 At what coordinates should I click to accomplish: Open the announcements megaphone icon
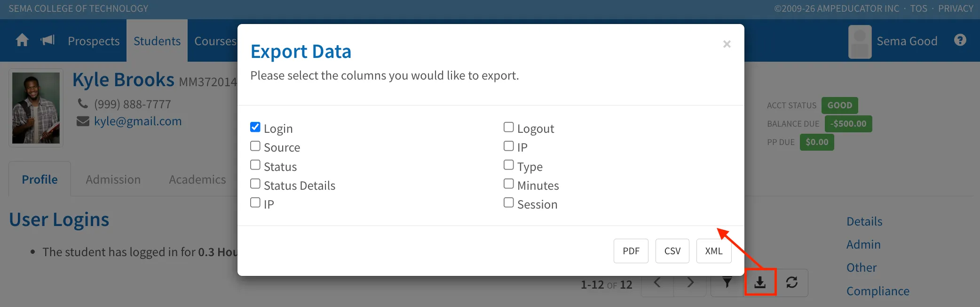pyautogui.click(x=48, y=40)
